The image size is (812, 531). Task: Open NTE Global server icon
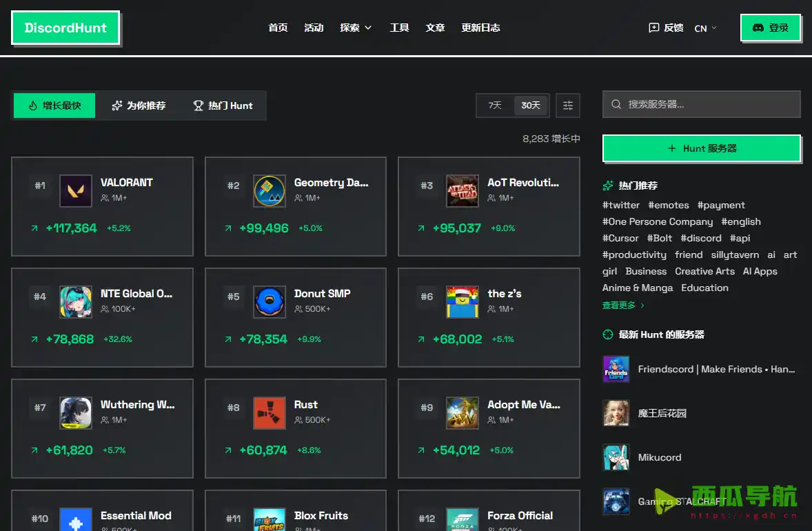pos(76,301)
